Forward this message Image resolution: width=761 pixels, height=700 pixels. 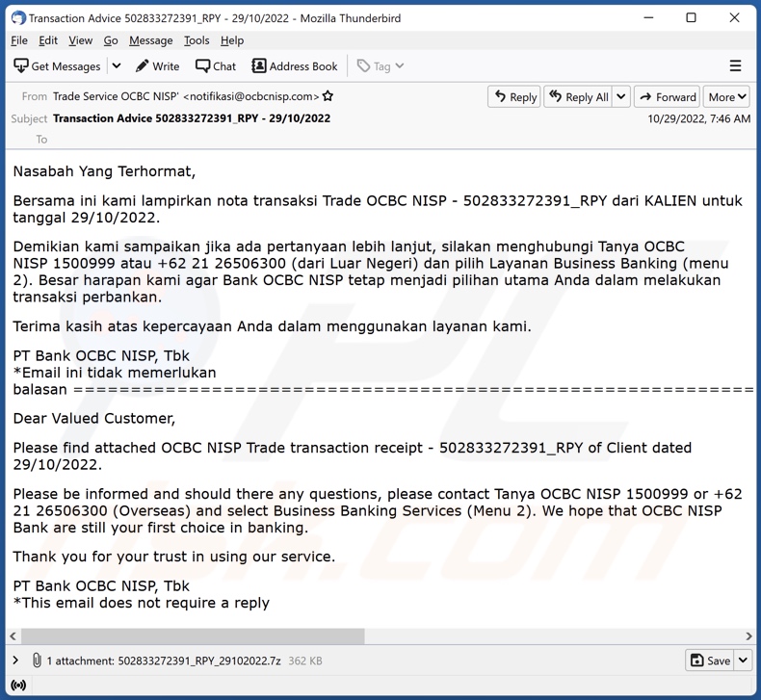(x=667, y=97)
